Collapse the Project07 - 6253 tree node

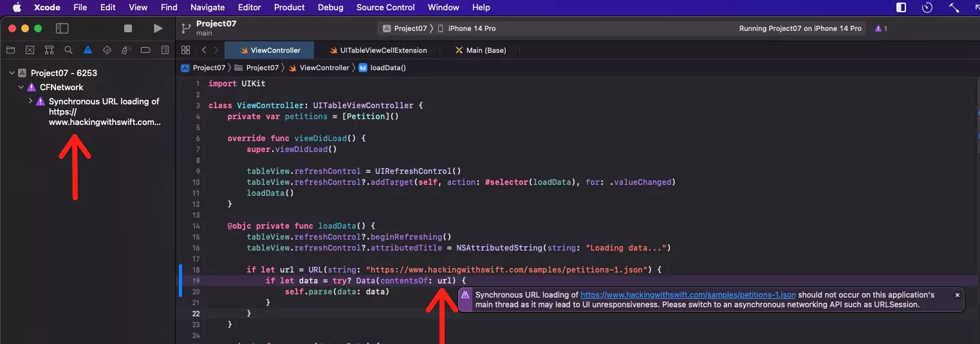(x=12, y=73)
